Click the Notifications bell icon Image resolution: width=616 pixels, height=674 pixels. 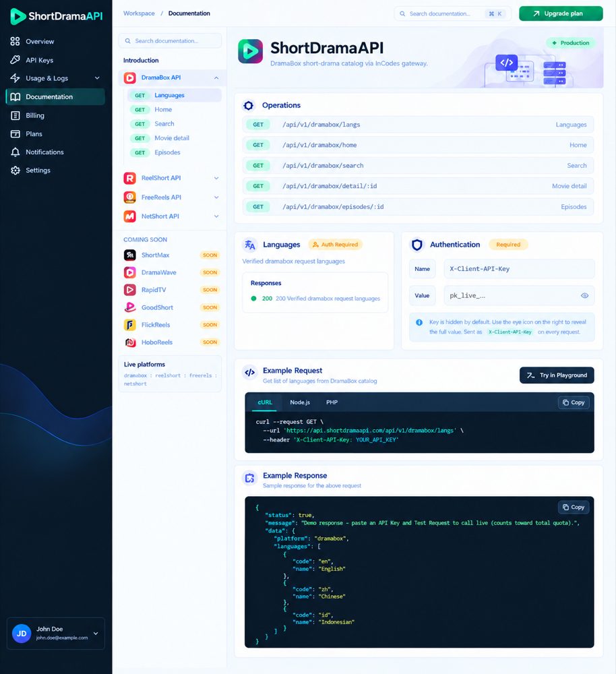15,152
